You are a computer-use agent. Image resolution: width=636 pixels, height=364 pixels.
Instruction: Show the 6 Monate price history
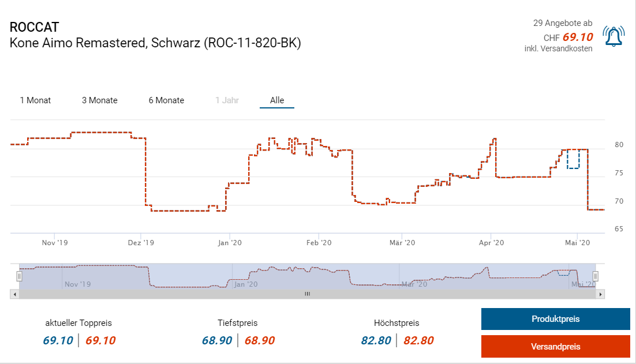pos(166,100)
